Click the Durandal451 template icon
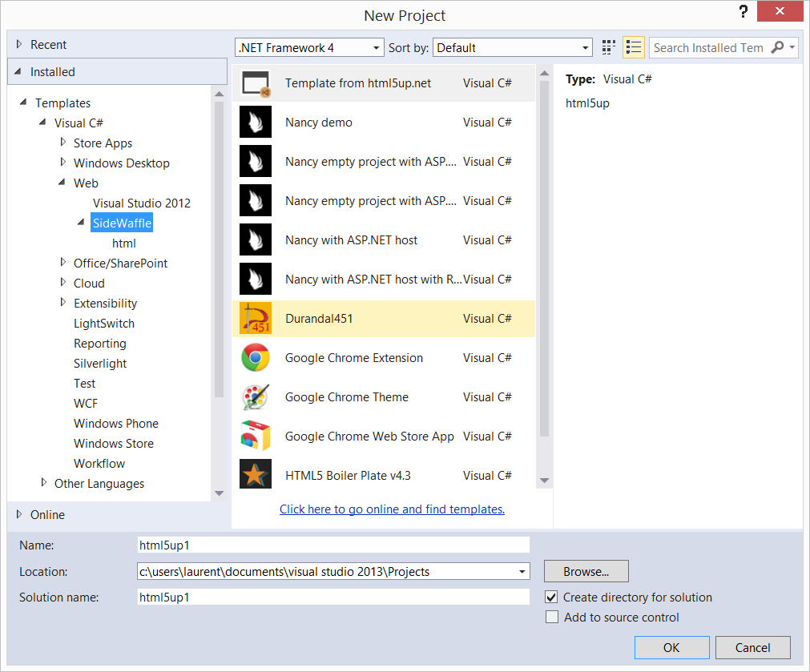The height and width of the screenshot is (672, 810). click(256, 318)
